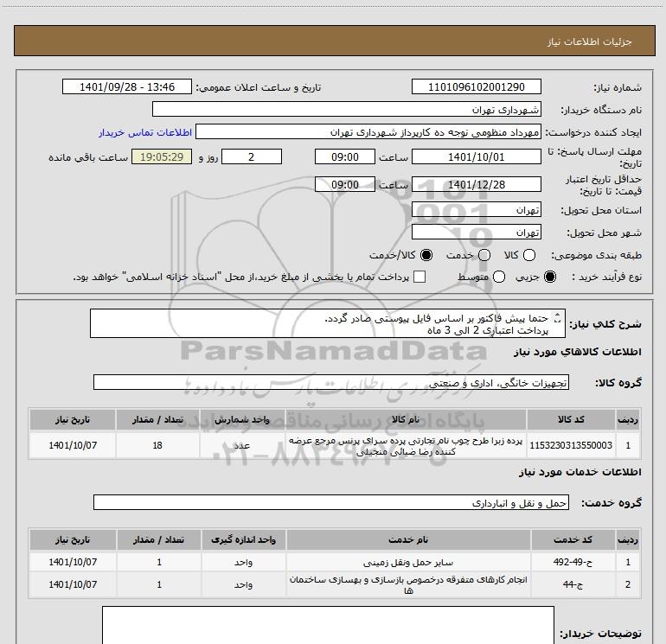Click the واحد شمارش column header
The width and height of the screenshot is (666, 644).
click(242, 419)
